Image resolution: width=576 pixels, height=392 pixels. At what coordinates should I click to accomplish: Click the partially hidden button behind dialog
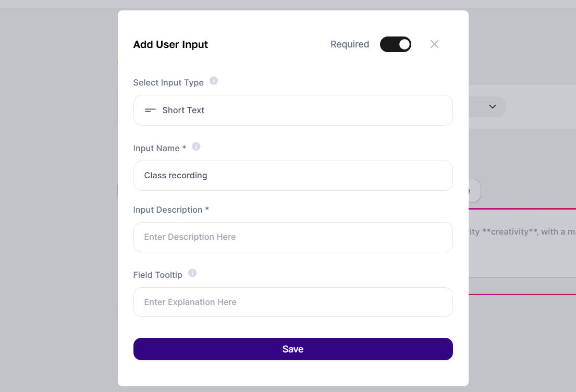(474, 191)
